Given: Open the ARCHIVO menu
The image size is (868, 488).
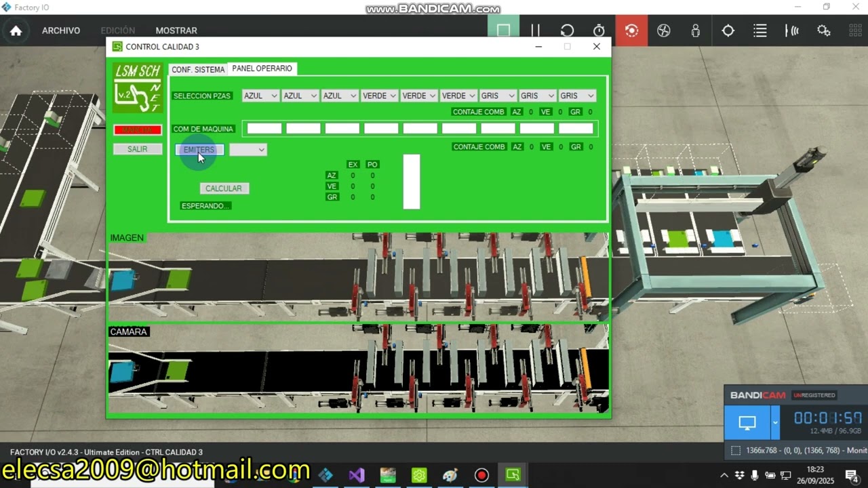Looking at the screenshot, I should 61,30.
